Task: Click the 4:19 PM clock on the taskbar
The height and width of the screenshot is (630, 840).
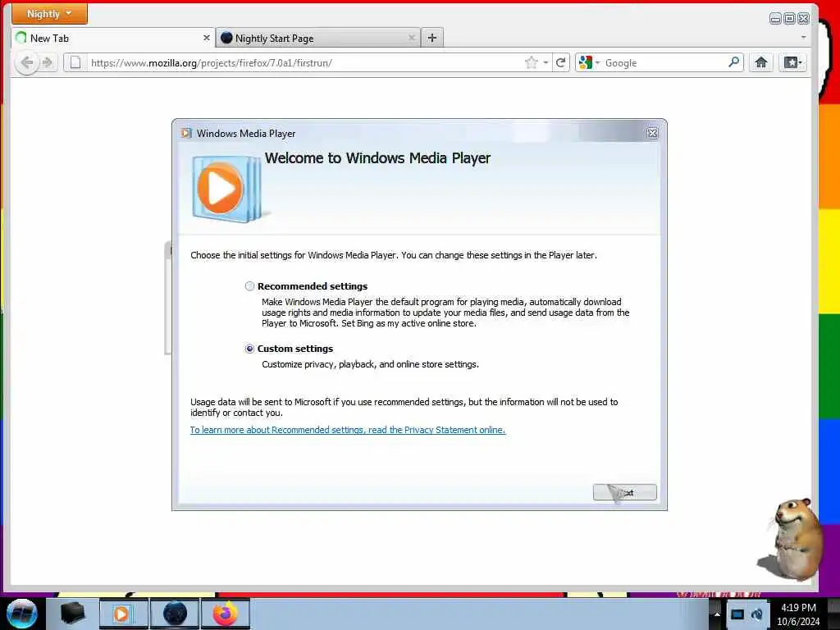Action: 798,608
